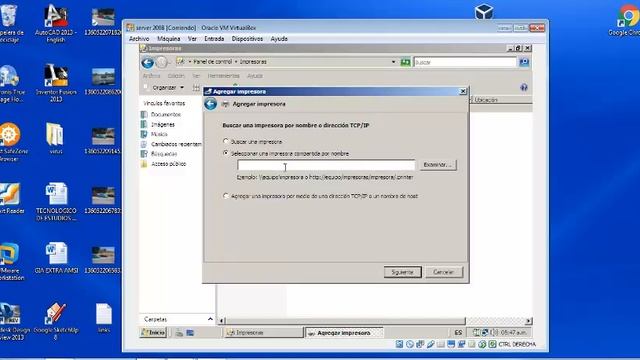The image size is (640, 360).
Task: Open Herramientas menu in Impresoras window
Action: pos(223,76)
